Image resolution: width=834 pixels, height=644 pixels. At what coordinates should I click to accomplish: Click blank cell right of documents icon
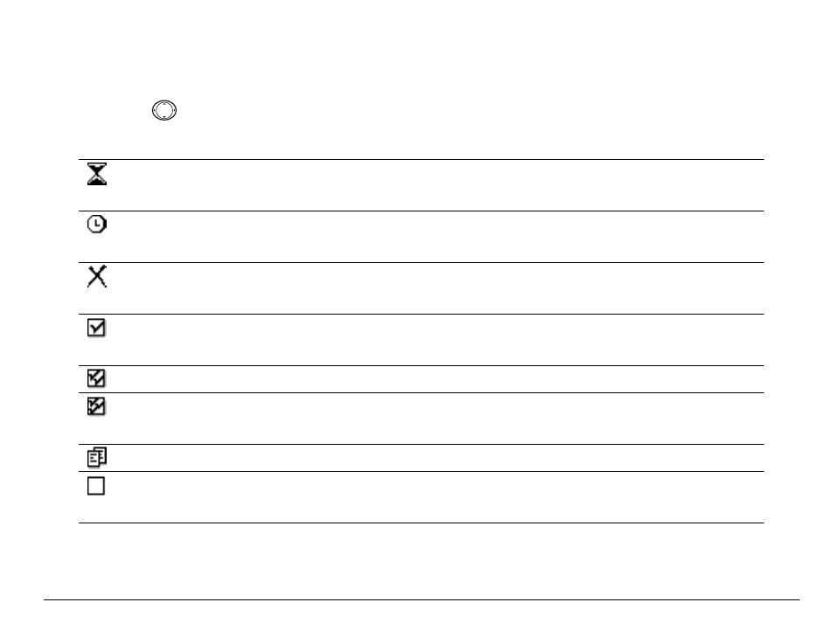[436, 458]
